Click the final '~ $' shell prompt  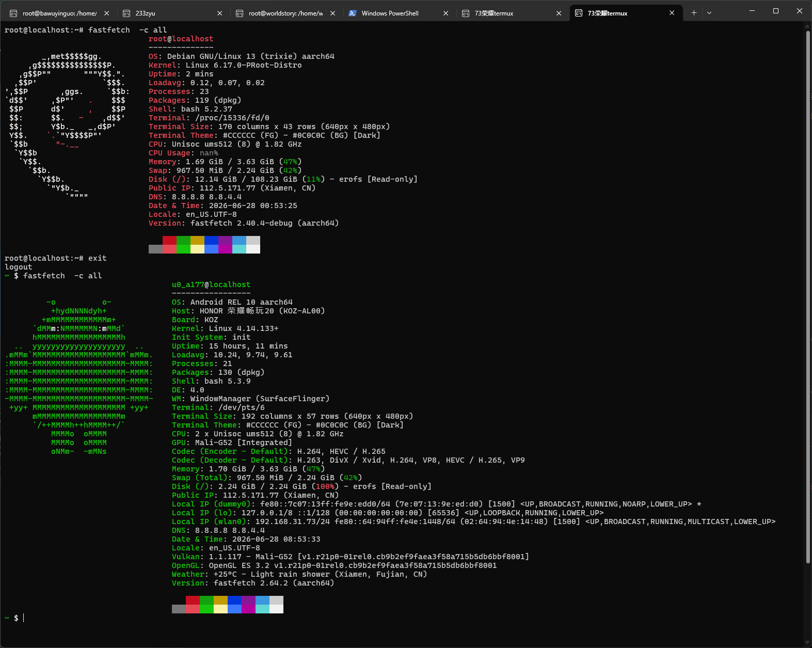pos(11,618)
